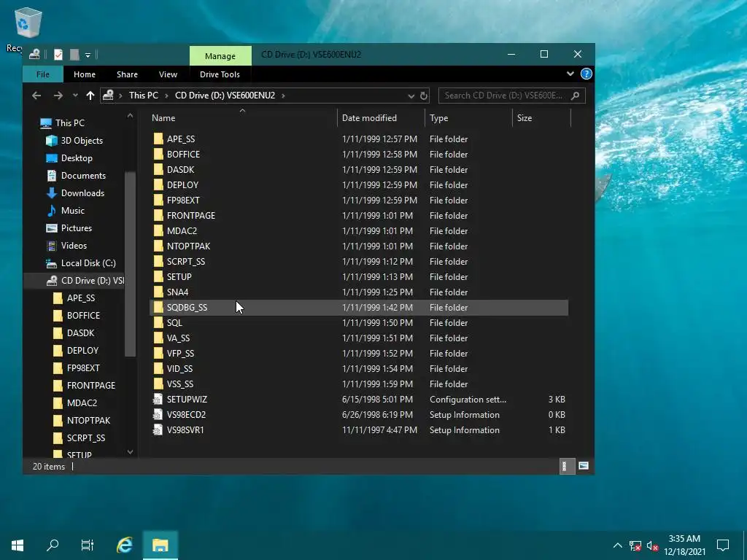Click navigation pane scroll down arrow
The height and width of the screenshot is (560, 747).
[130, 451]
